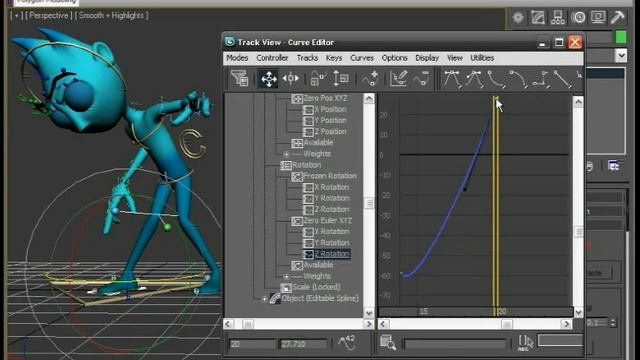The width and height of the screenshot is (640, 360).
Task: Select the highlighted Z Rotation track
Action: click(x=332, y=254)
